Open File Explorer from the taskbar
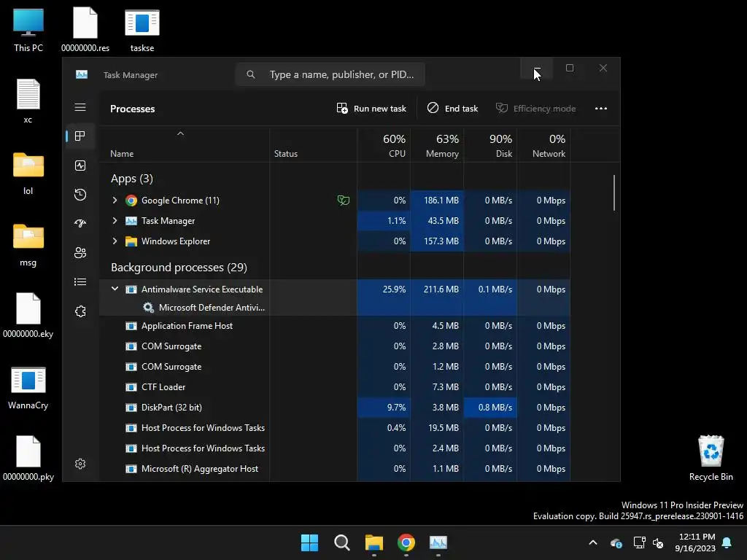Viewport: 747px width, 560px height. [374, 542]
